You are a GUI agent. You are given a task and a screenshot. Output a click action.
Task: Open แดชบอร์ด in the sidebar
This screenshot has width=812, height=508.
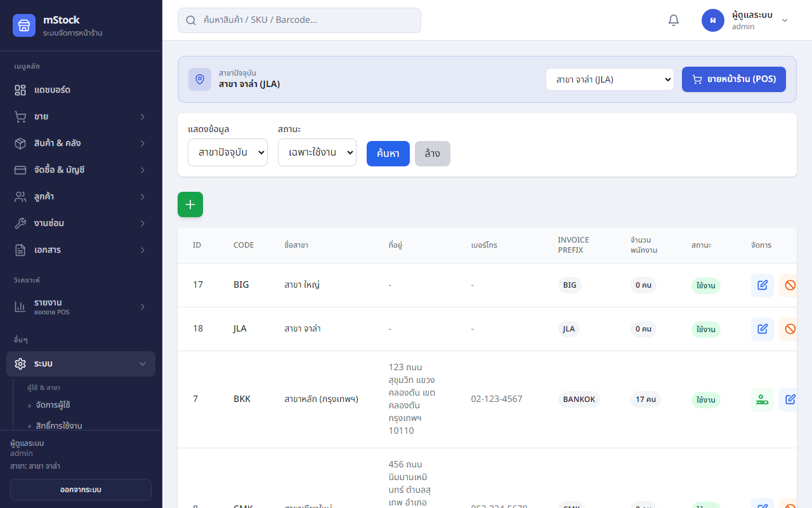point(81,90)
